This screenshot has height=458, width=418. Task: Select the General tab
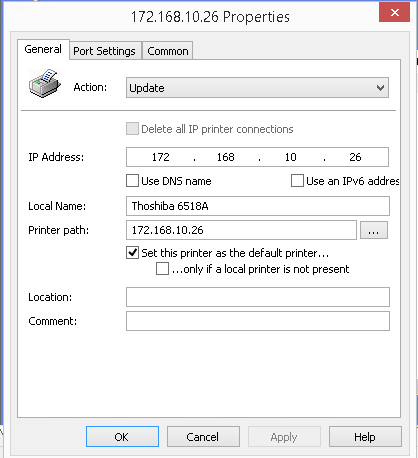click(43, 49)
